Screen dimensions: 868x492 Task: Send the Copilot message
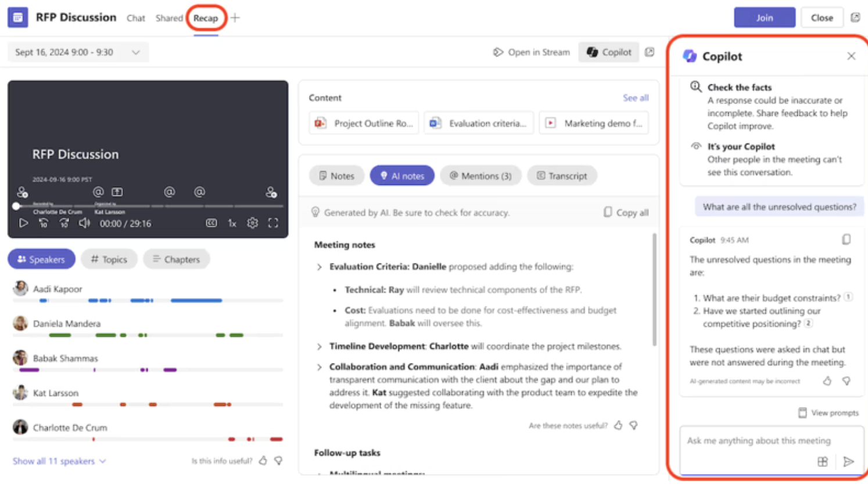848,462
